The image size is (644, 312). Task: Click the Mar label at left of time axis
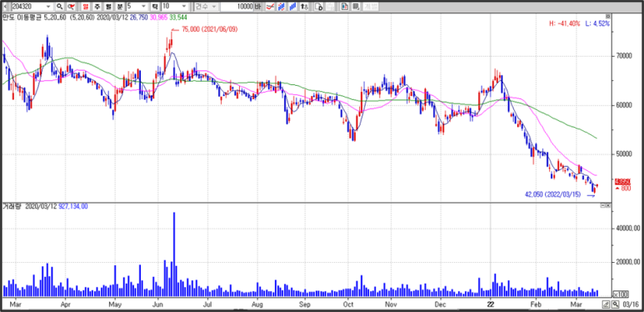(x=15, y=304)
